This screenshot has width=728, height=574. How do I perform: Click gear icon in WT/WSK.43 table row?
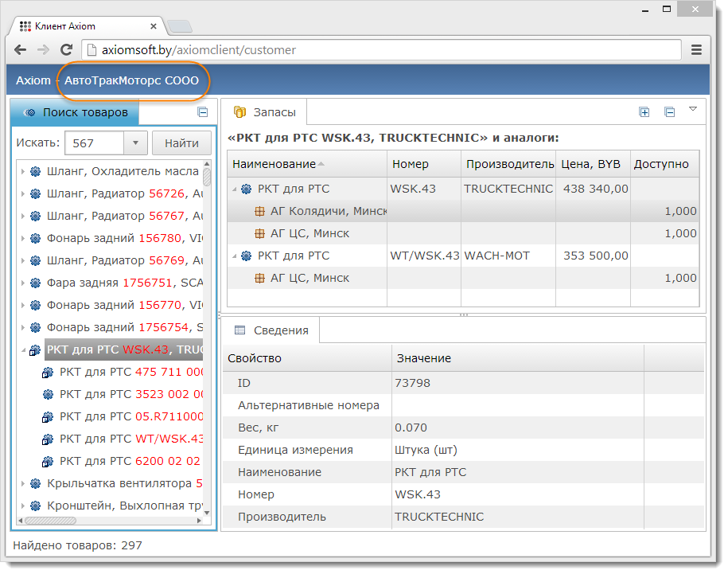point(247,256)
